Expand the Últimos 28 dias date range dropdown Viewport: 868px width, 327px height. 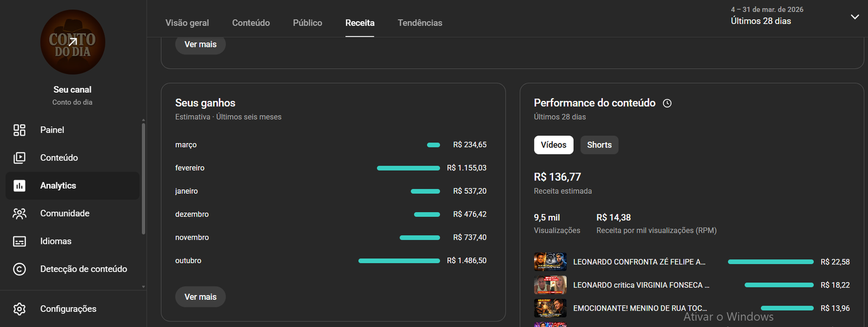point(854,17)
